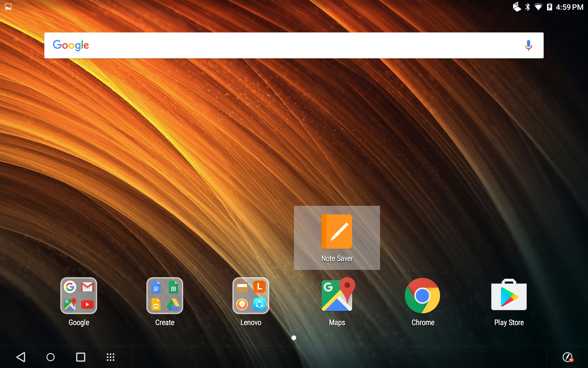Tap the pen shortcut icon in navigation bar
The image size is (588, 368).
[x=568, y=357]
